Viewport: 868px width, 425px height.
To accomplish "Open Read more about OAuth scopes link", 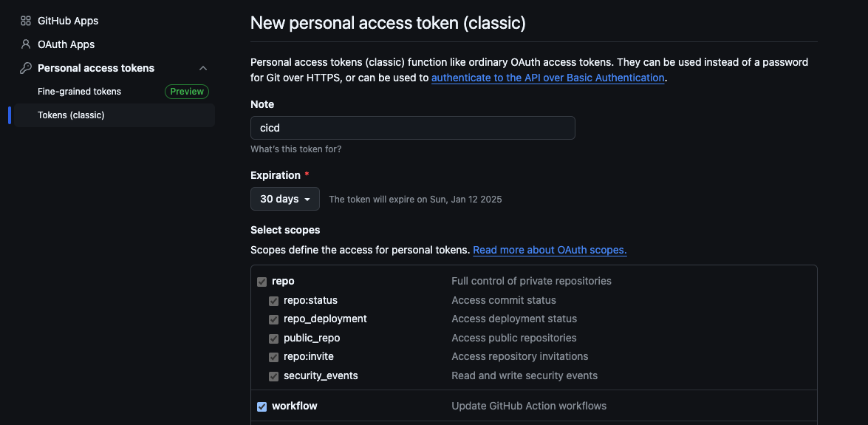I will click(550, 250).
